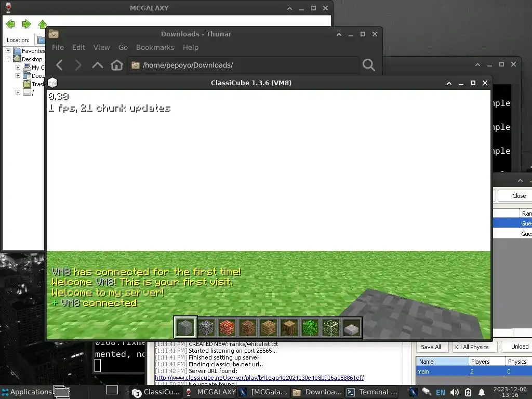Select the cobblestone block in the hotbar

pos(206,328)
